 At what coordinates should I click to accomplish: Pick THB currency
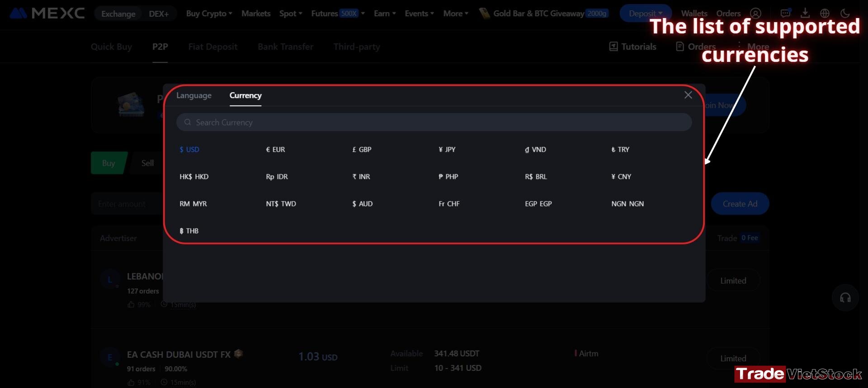(x=189, y=231)
